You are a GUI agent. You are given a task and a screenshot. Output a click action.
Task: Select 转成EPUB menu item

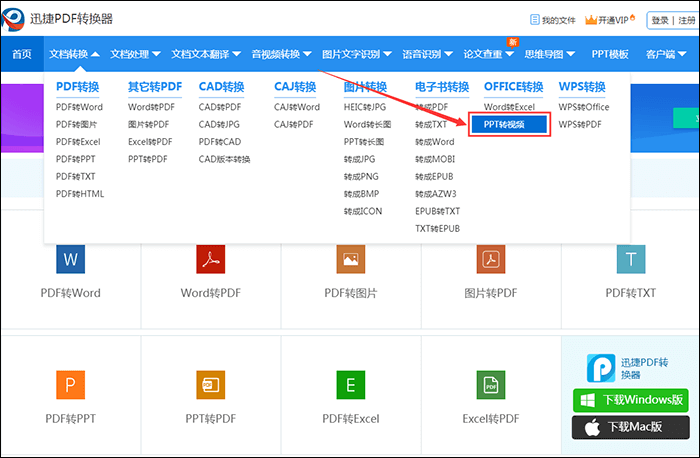click(434, 177)
